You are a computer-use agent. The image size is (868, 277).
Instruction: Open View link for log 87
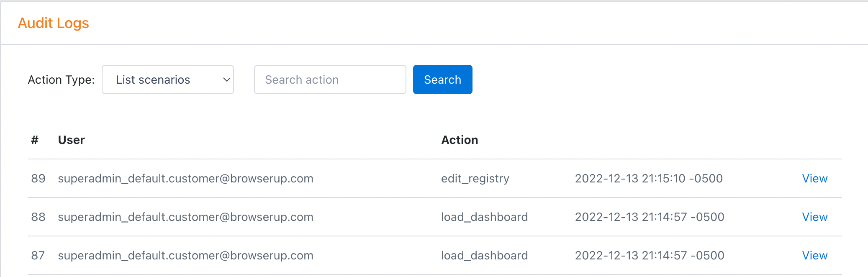pos(814,256)
